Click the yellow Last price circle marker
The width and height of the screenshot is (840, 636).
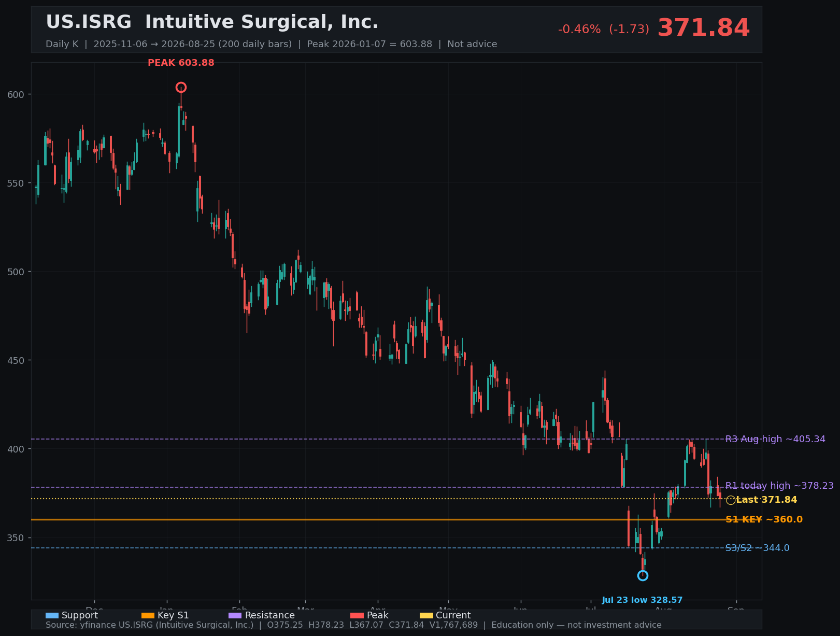731,500
